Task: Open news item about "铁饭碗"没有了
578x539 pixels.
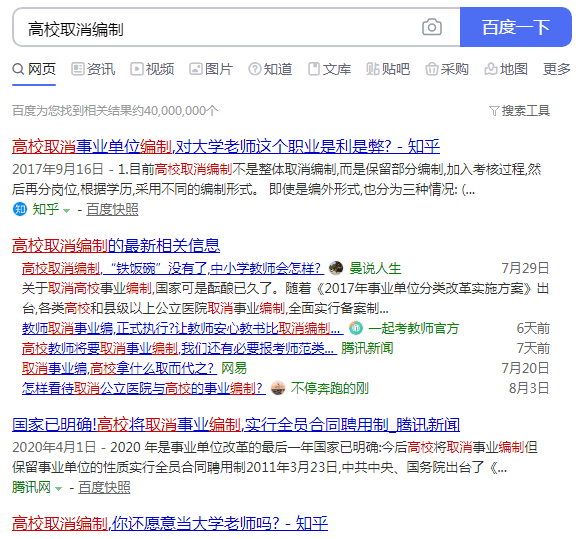Action: click(173, 268)
